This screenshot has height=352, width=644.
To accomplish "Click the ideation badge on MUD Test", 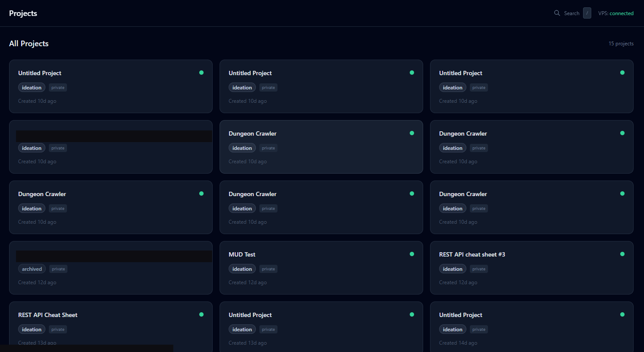I will pos(242,269).
